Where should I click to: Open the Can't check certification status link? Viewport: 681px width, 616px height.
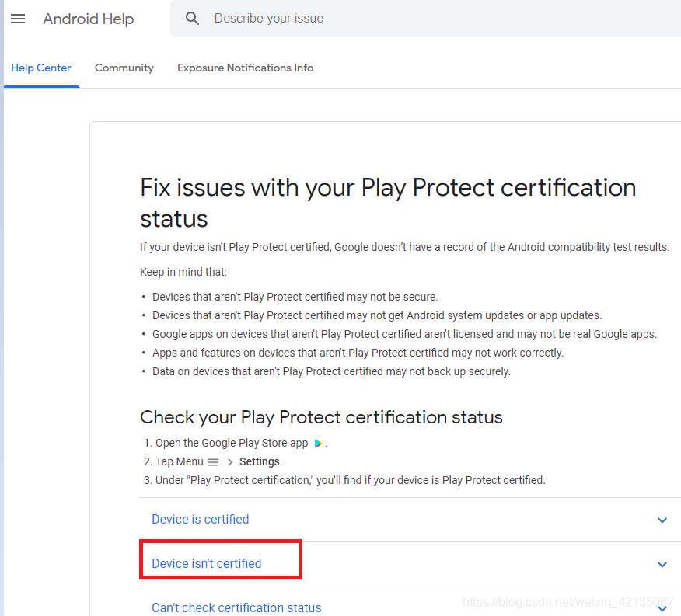(236, 607)
